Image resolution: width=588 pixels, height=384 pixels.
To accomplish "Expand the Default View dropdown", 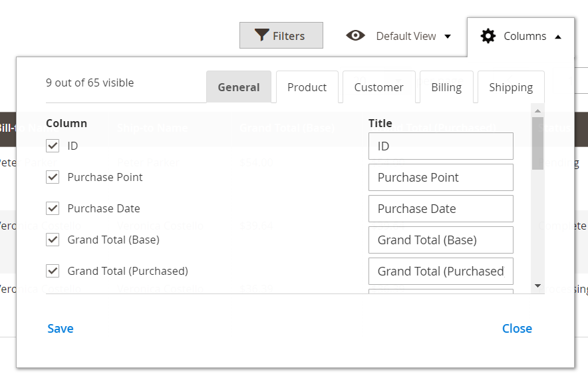I will [x=448, y=37].
